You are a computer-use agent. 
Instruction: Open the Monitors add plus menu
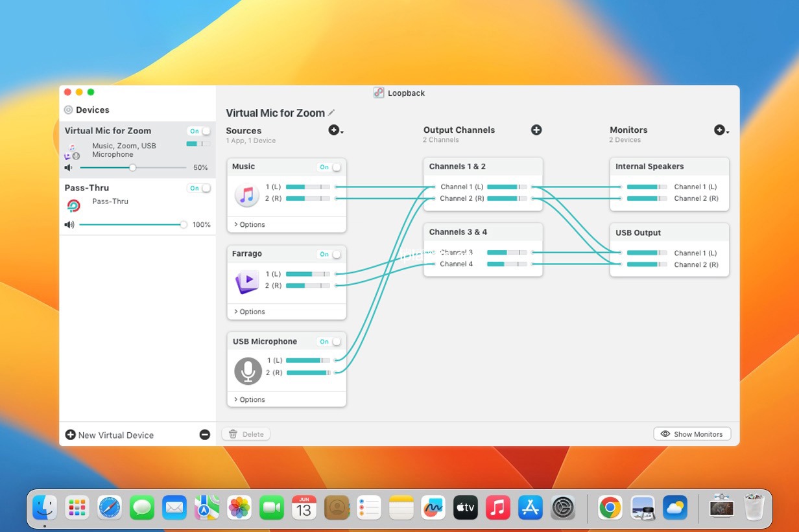721,130
